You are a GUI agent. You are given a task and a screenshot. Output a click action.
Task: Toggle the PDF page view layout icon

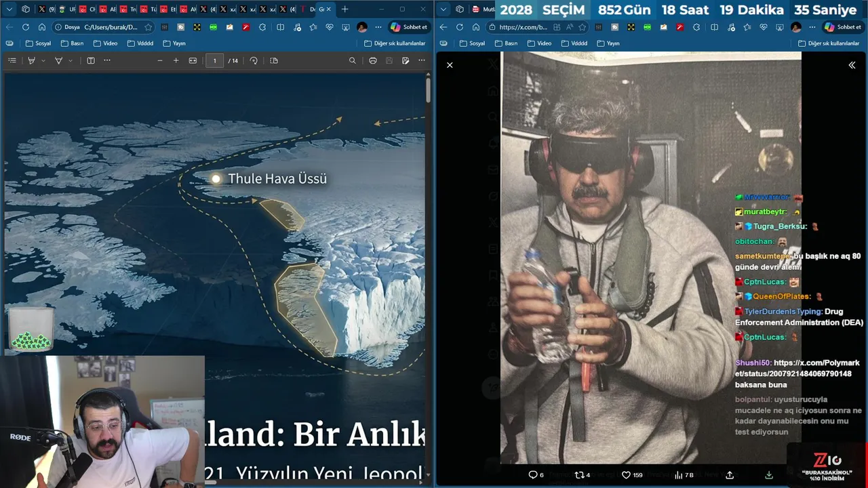click(x=91, y=60)
